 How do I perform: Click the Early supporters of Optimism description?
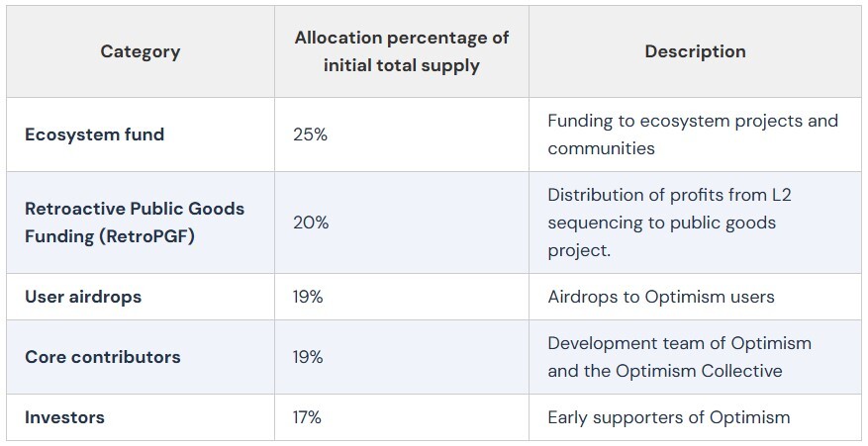click(x=669, y=417)
